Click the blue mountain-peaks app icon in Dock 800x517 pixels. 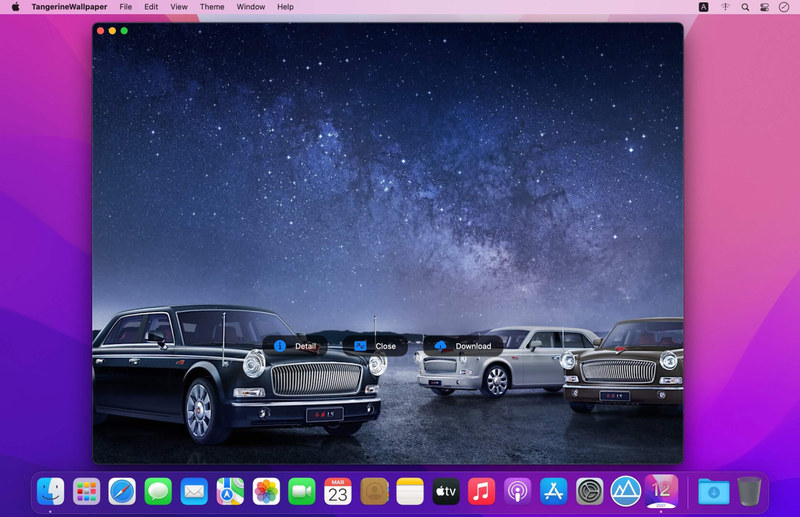coord(626,491)
